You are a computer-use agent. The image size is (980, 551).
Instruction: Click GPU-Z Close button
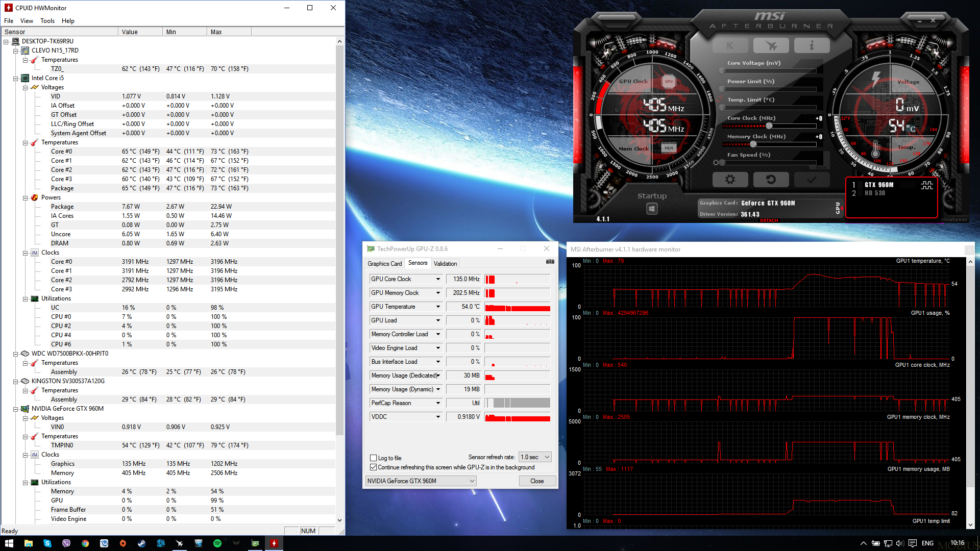[x=537, y=481]
